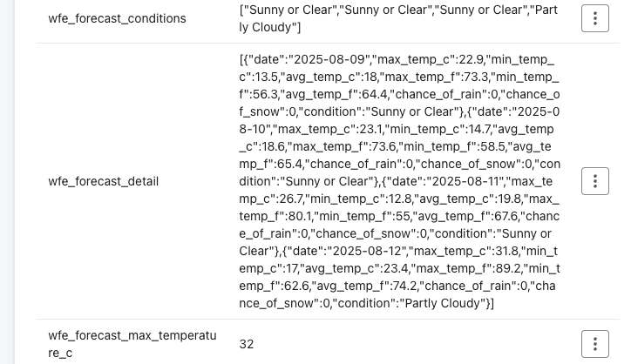Select the wfe_forecast_conditions field name

pos(117,18)
